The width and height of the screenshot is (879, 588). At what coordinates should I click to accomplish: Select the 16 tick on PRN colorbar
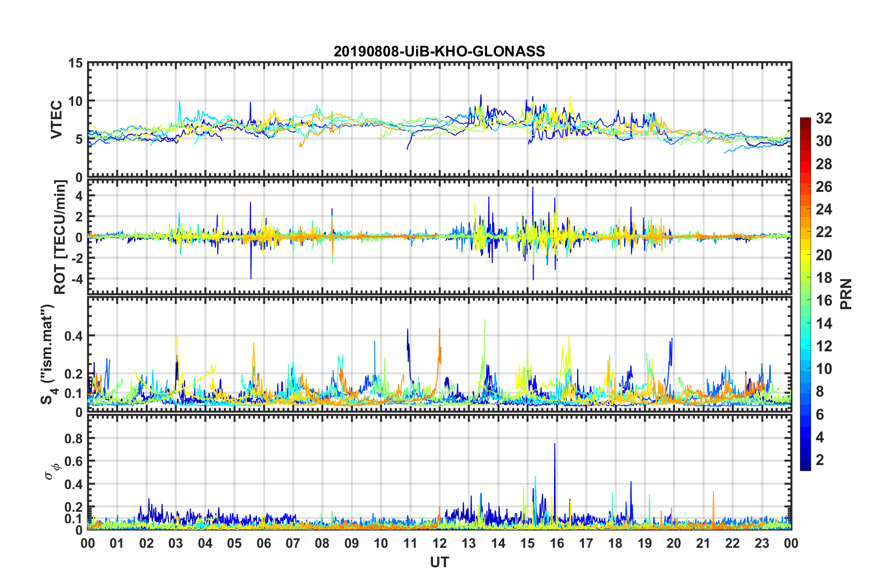[824, 300]
